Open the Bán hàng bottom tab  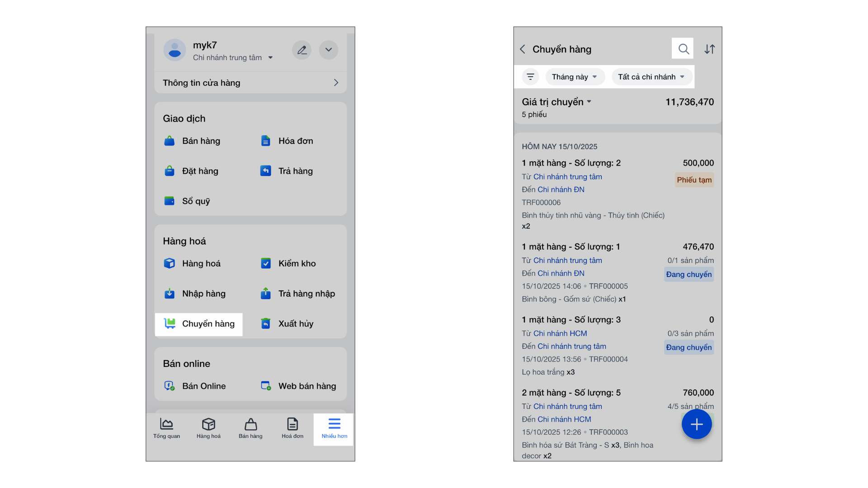250,428
